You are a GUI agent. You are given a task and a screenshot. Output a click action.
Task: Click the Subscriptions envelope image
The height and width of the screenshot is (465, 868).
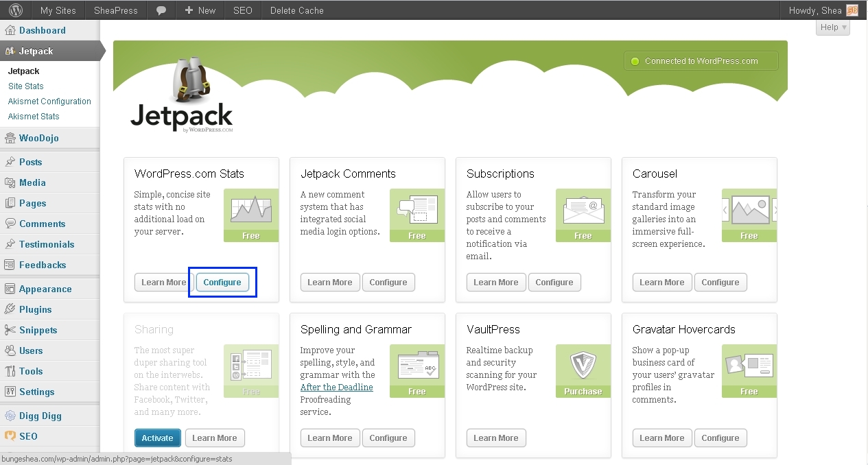(583, 215)
